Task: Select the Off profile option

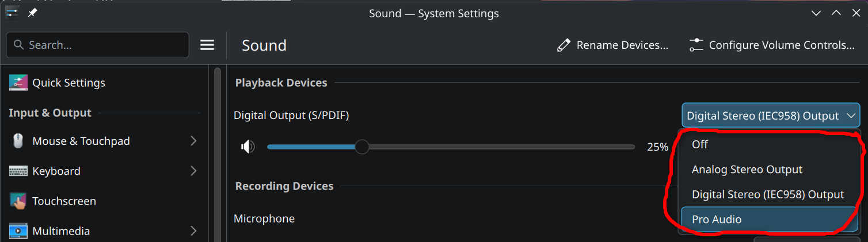Action: 700,144
